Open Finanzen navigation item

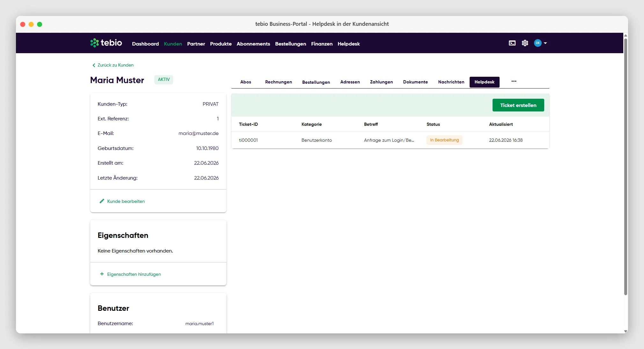(x=322, y=44)
